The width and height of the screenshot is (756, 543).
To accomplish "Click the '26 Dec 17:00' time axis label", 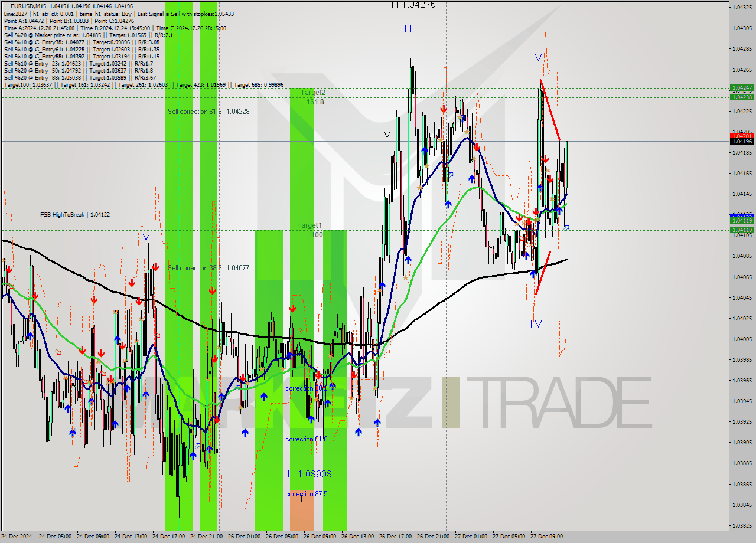I will (395, 537).
